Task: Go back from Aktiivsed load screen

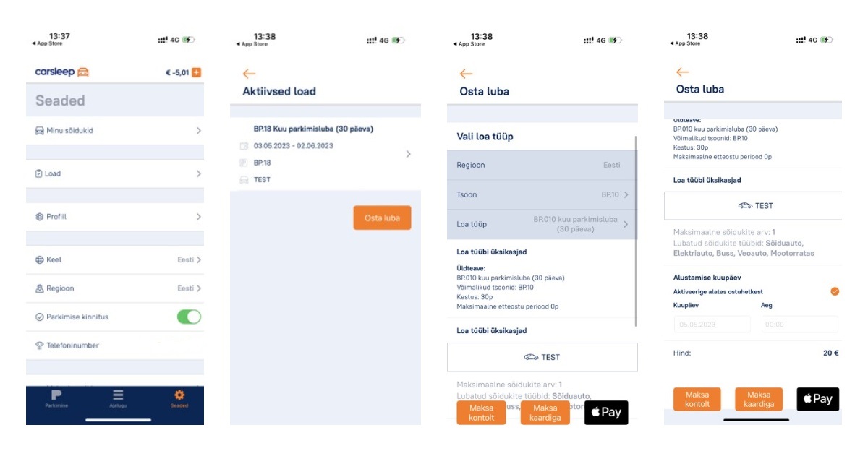Action: 250,74
